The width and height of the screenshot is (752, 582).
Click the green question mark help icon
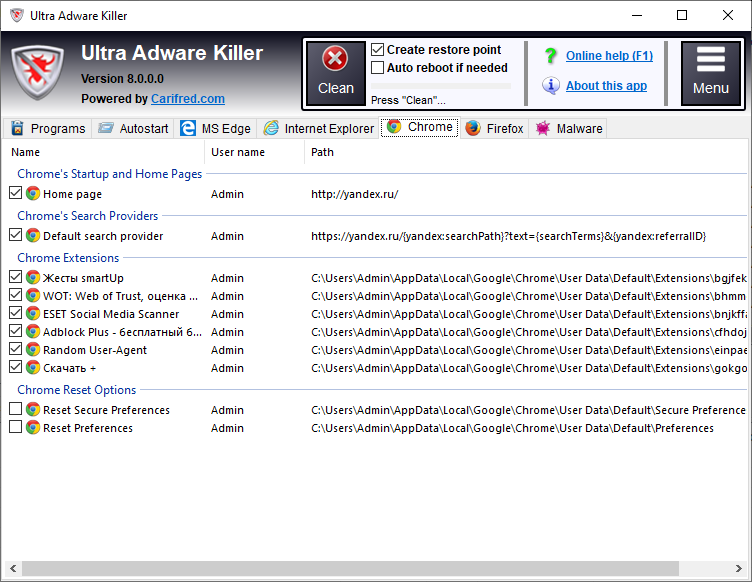pyautogui.click(x=551, y=56)
